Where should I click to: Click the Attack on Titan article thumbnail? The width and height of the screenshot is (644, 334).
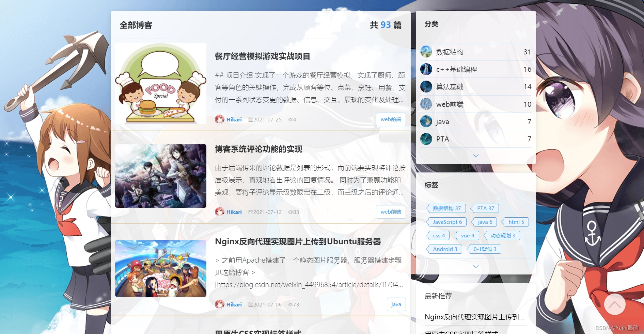(161, 176)
